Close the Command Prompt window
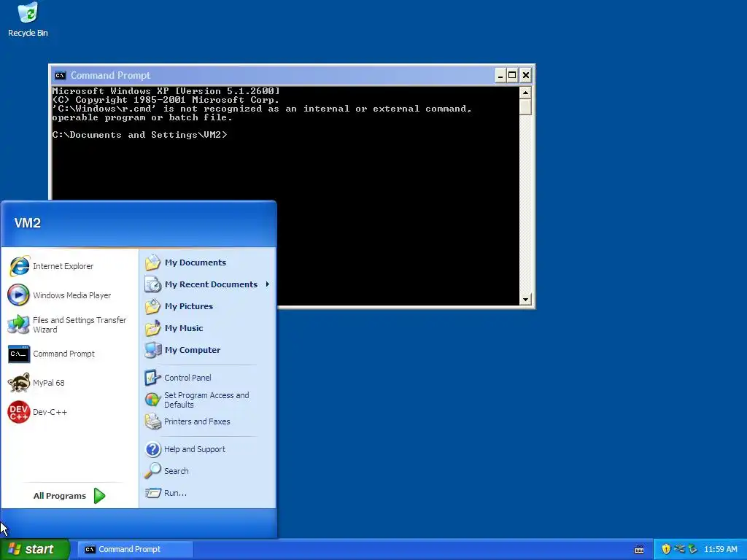Image resolution: width=747 pixels, height=560 pixels. pyautogui.click(x=525, y=75)
